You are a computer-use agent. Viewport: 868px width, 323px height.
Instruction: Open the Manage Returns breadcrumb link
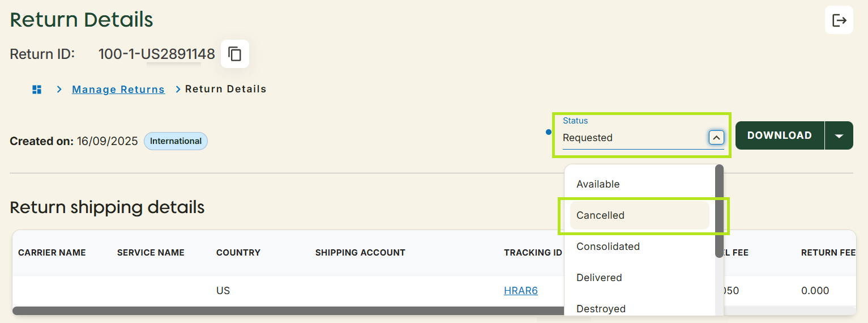(118, 90)
